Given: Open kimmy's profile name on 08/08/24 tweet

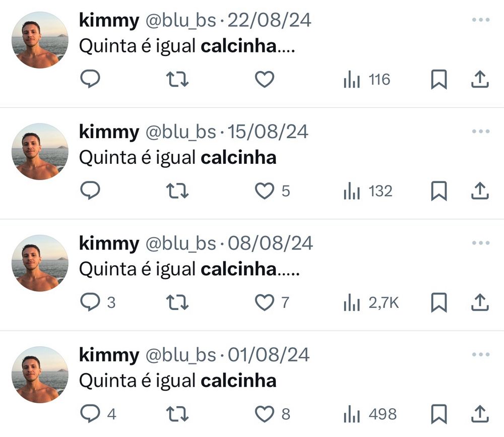Looking at the screenshot, I should (109, 244).
